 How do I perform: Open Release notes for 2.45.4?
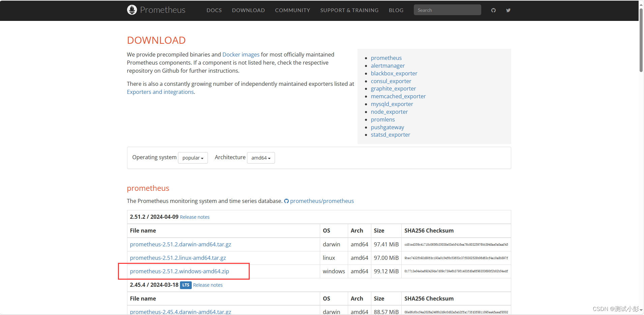(x=208, y=285)
